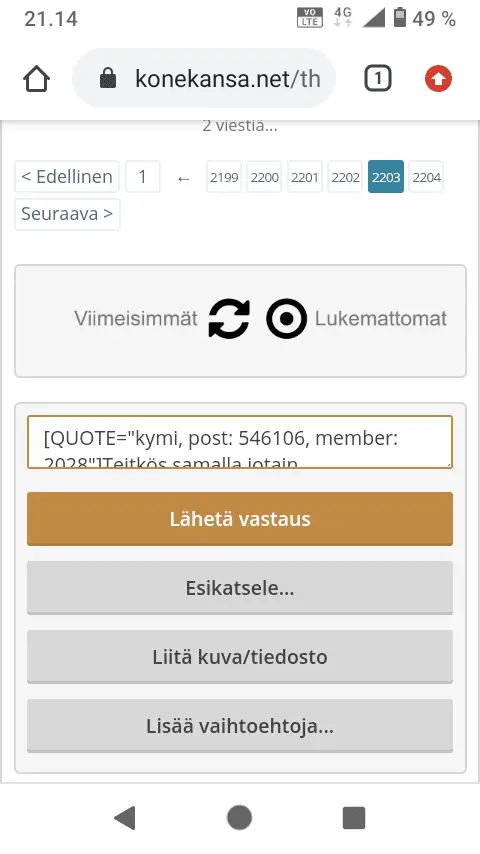Expand hidden pages with the left arrow
The height and width of the screenshot is (854, 480).
pyautogui.click(x=184, y=178)
